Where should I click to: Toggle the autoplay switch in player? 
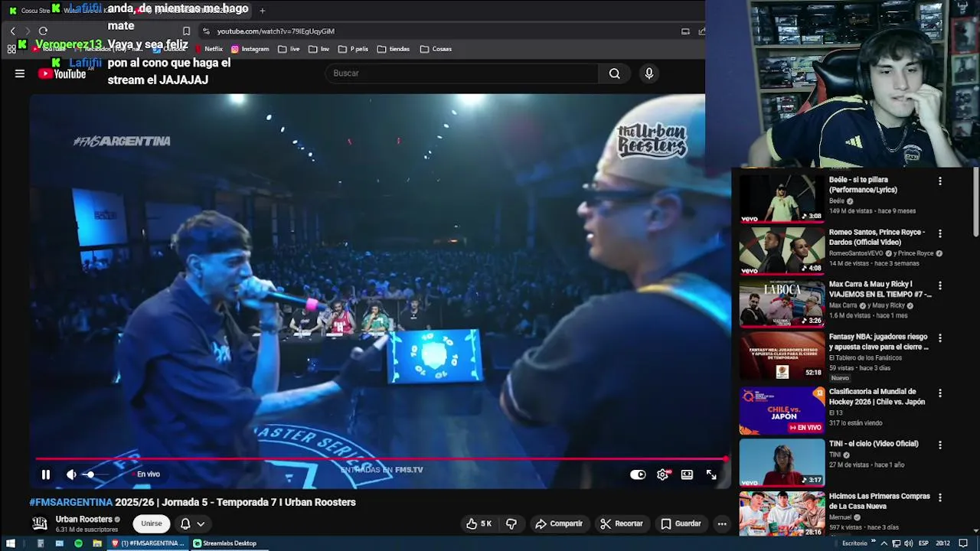click(x=638, y=474)
